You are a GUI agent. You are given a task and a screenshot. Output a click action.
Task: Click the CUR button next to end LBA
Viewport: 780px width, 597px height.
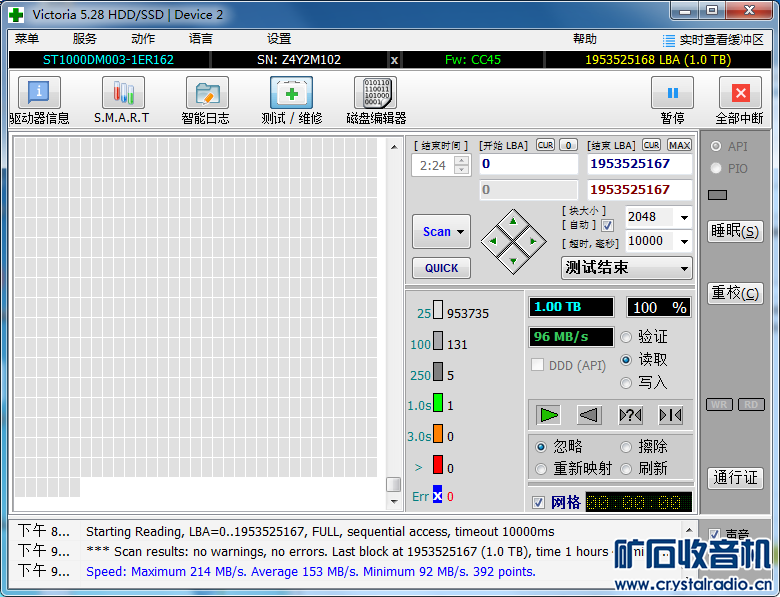651,145
